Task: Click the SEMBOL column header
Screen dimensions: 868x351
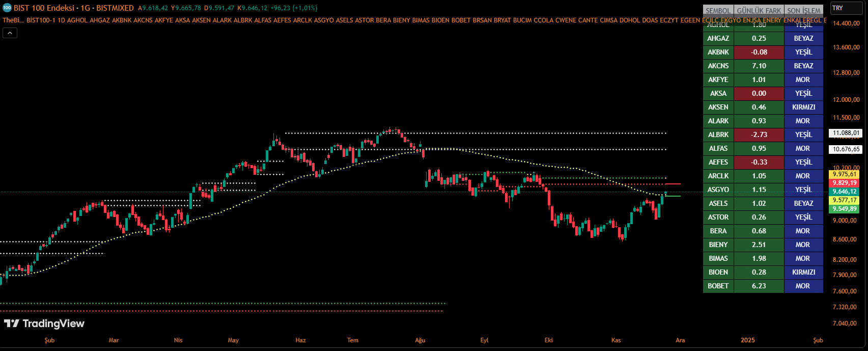Action: tap(718, 11)
